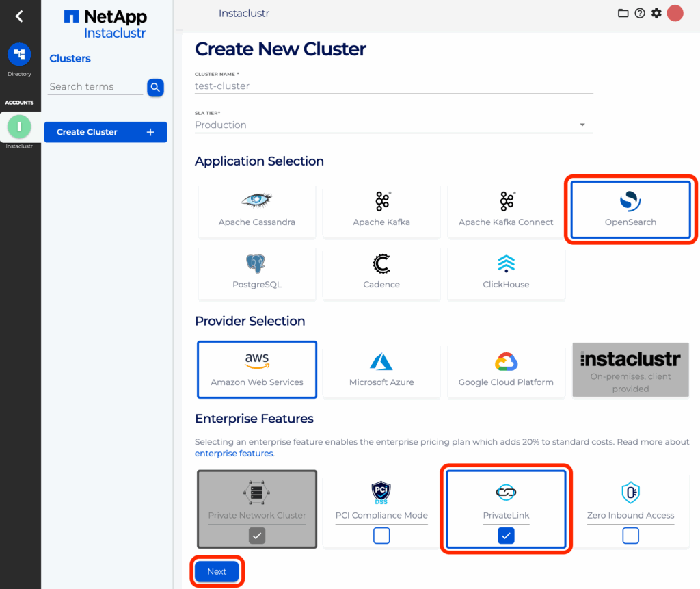The width and height of the screenshot is (700, 589).
Task: Select Apache Kafka as the application
Action: (x=381, y=209)
